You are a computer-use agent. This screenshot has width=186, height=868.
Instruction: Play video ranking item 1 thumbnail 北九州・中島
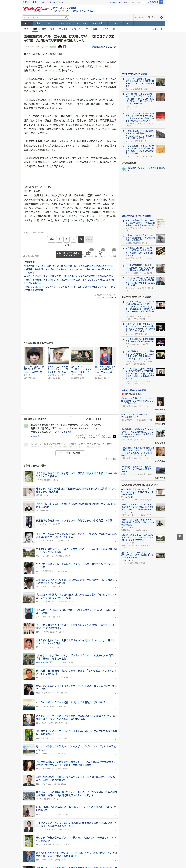pyautogui.click(x=160, y=305)
